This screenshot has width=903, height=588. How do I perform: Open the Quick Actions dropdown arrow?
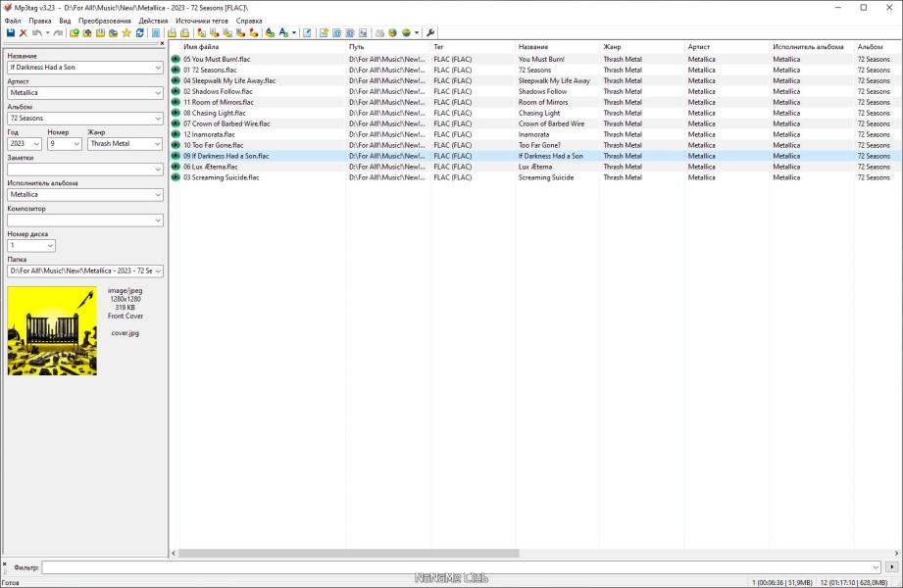click(294, 32)
